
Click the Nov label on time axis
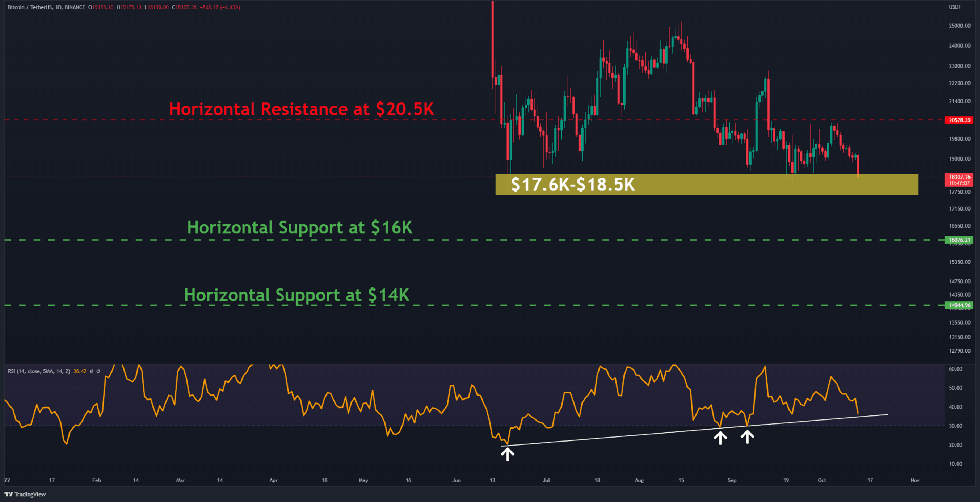pos(915,480)
